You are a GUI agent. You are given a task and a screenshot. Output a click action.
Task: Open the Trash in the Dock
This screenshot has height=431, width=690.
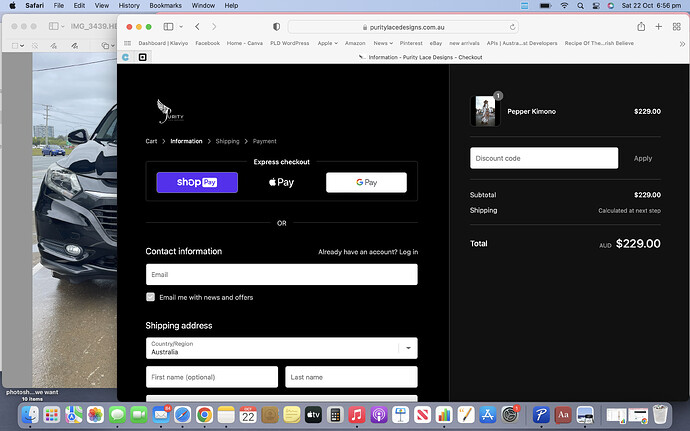660,414
